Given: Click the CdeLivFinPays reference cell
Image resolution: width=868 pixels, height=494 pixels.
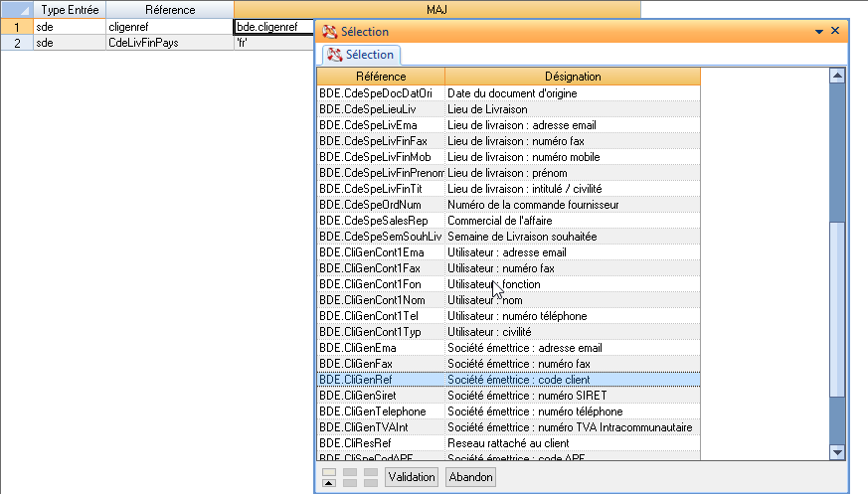Looking at the screenshot, I should click(x=167, y=44).
